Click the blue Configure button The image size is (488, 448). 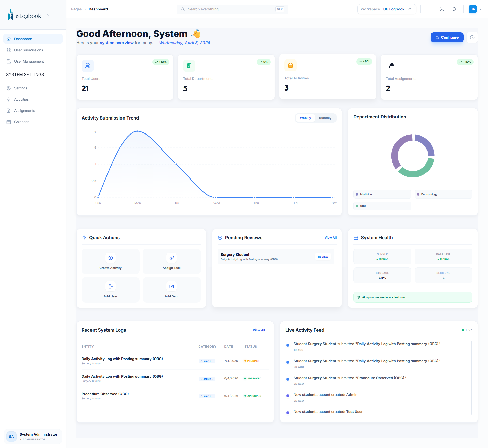[447, 37]
